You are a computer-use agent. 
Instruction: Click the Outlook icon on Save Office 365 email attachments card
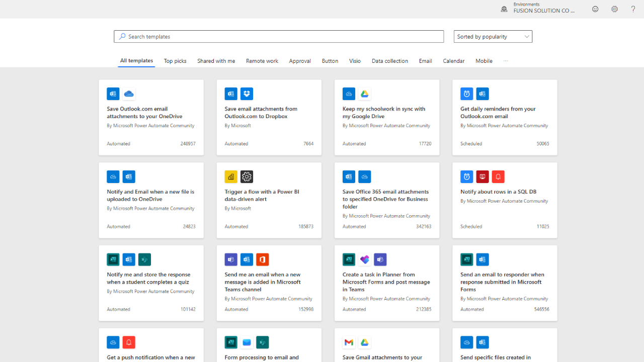coord(349,176)
